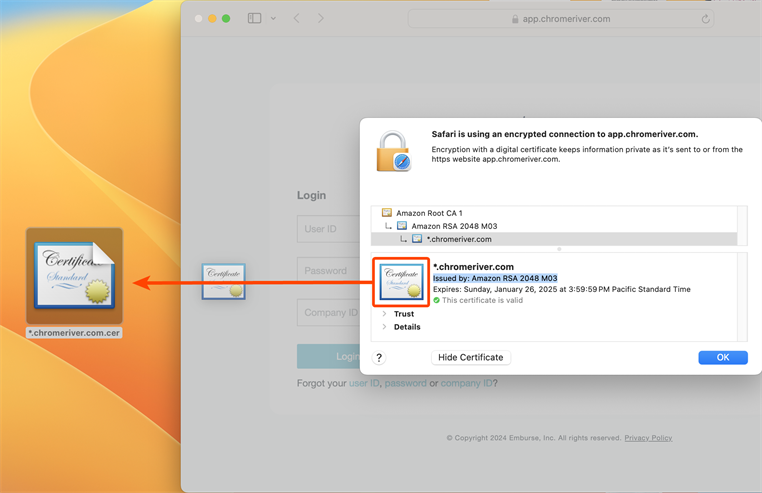Image resolution: width=762 pixels, height=493 pixels.
Task: Open the Privacy Policy link
Action: tap(648, 438)
